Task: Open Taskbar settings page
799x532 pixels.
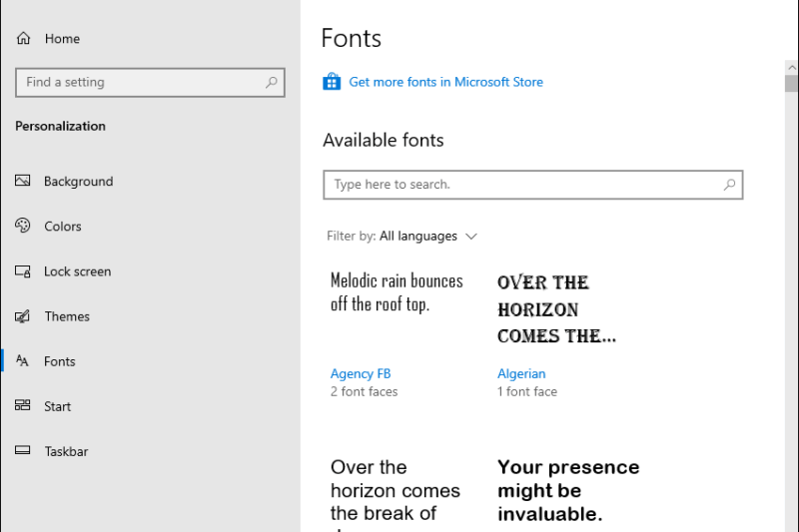Action: point(66,451)
